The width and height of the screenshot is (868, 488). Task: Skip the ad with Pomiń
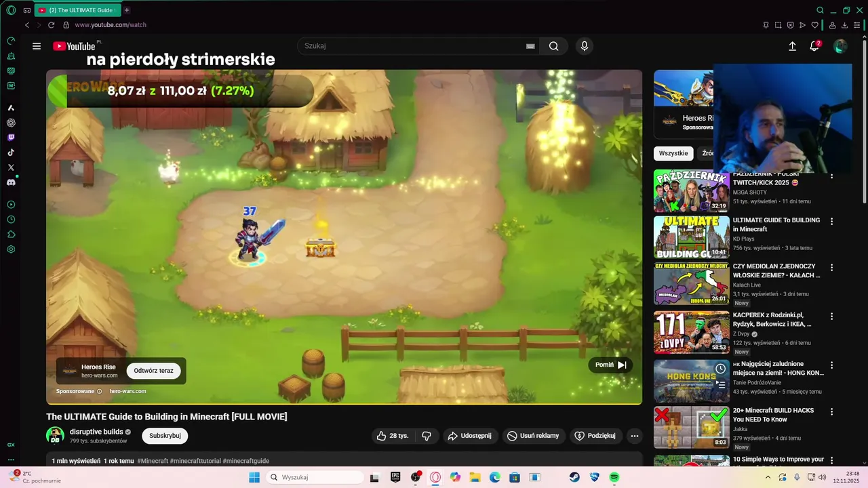[610, 365]
